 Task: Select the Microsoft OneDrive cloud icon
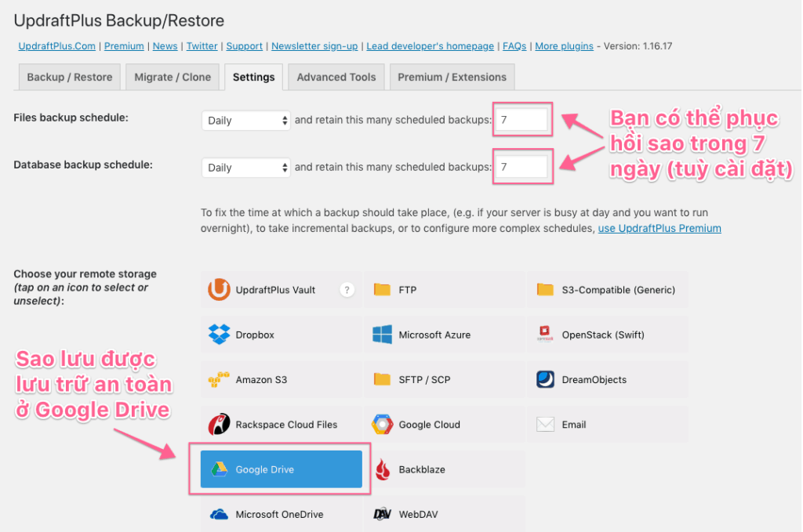(219, 515)
